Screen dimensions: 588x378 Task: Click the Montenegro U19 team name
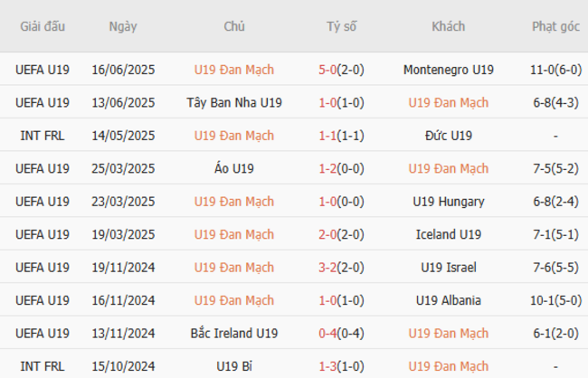[448, 70]
